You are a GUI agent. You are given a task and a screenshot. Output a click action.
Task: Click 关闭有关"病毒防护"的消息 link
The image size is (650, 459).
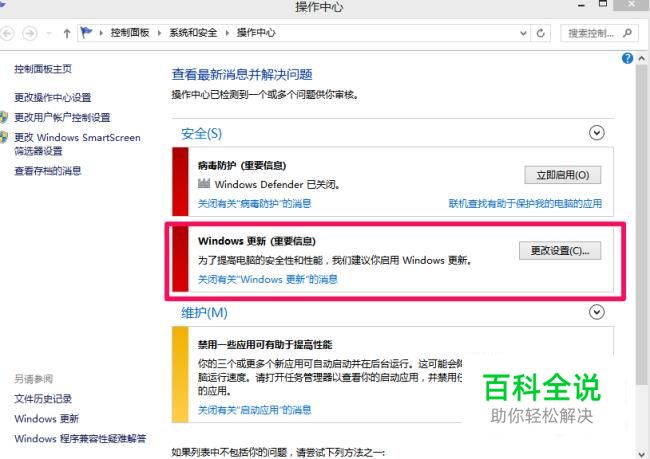(x=255, y=203)
